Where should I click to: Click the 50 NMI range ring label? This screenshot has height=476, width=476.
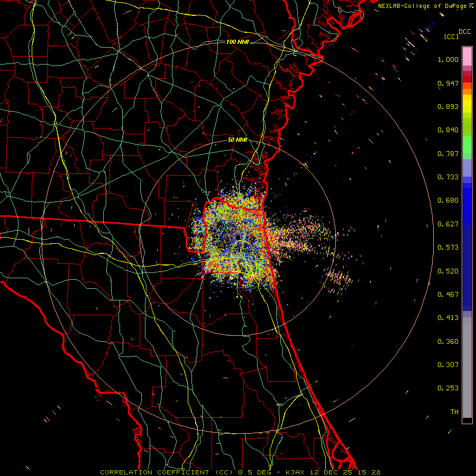click(237, 140)
